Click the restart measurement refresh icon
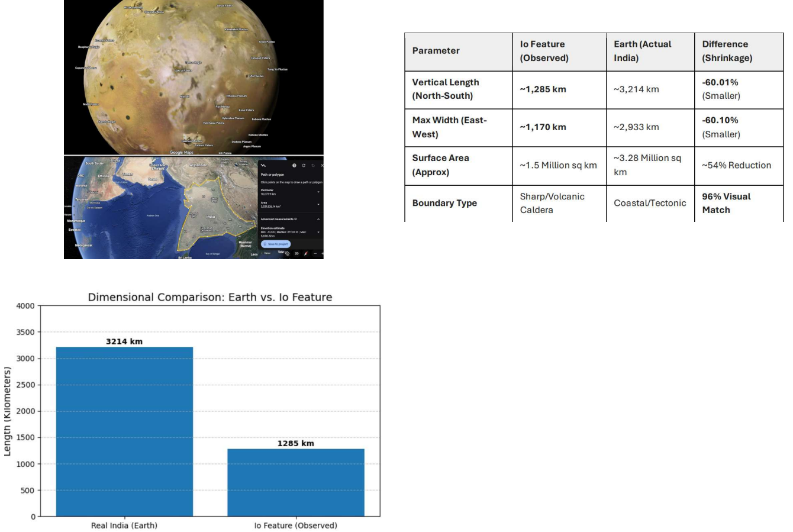This screenshot has width=793, height=532. pyautogui.click(x=304, y=166)
